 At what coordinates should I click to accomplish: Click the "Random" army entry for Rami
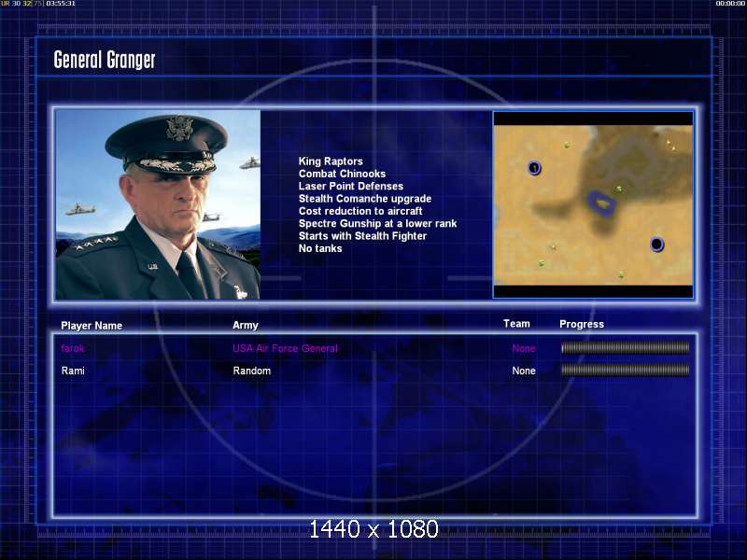tap(251, 371)
